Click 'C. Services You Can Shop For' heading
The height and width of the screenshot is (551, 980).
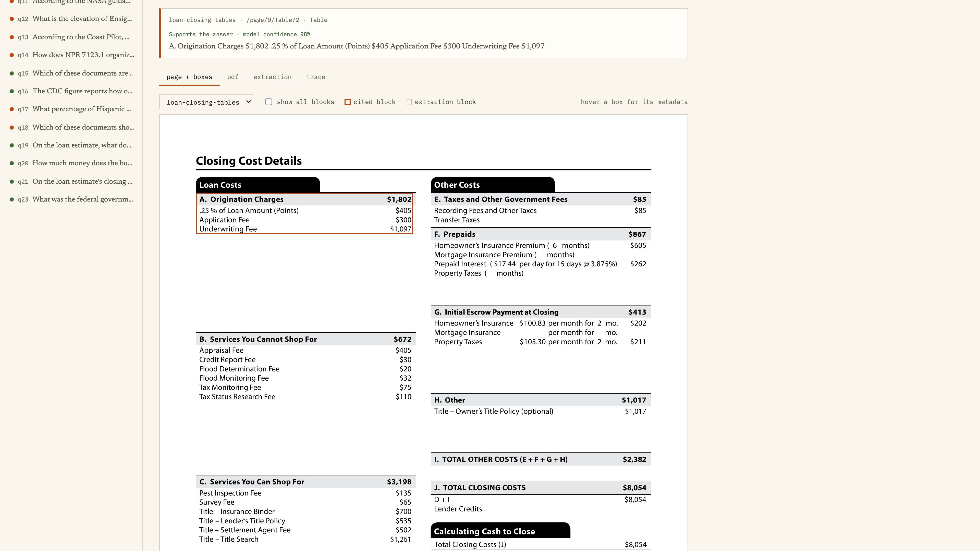[x=252, y=482]
